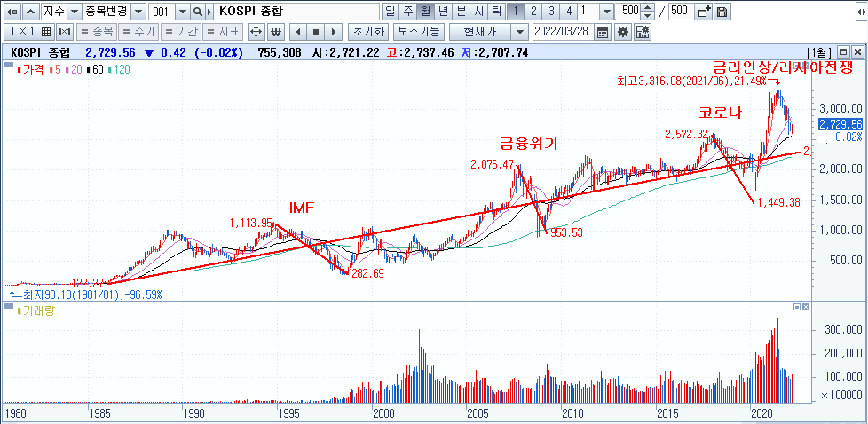Image resolution: width=868 pixels, height=424 pixels.
Task: Switch to yearly (년) chart period
Action: (x=442, y=11)
